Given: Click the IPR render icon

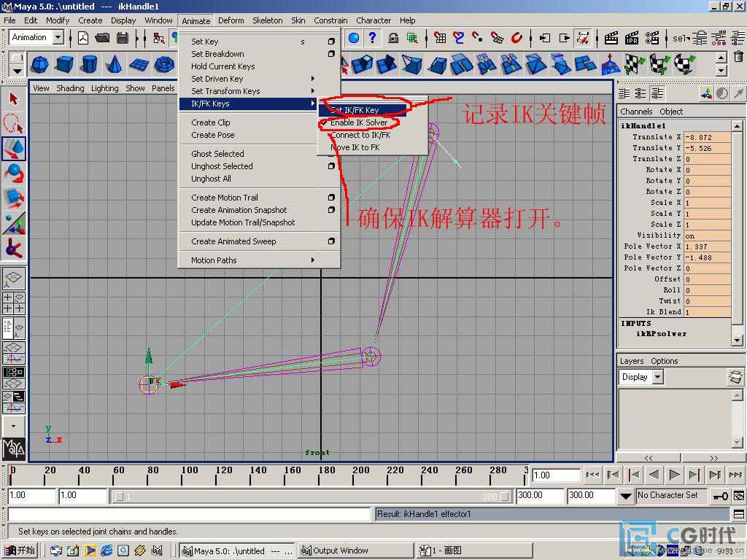Looking at the screenshot, I should [x=632, y=38].
